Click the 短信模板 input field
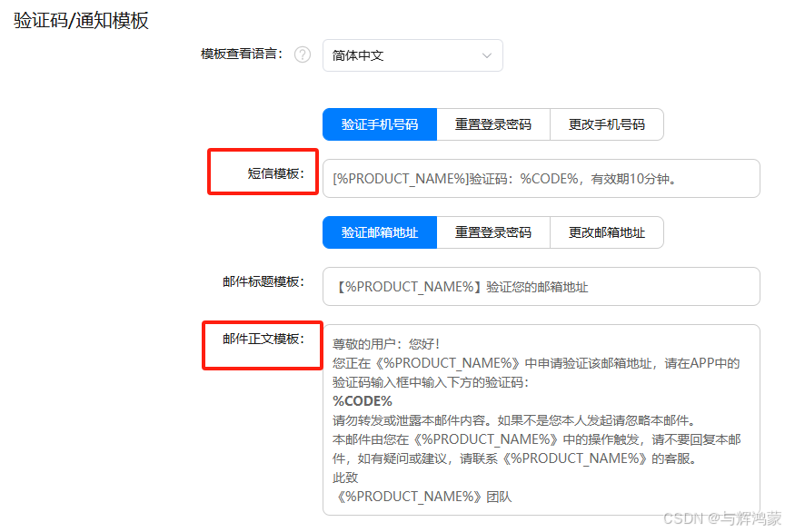The height and width of the screenshot is (532, 785). tap(542, 179)
